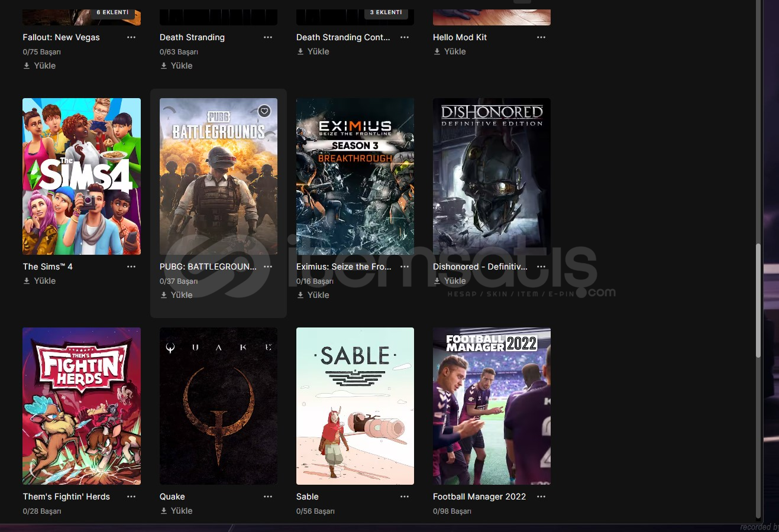Open ellipsis icon next to Football Manager 2022
Image resolution: width=779 pixels, height=532 pixels.
coord(541,497)
